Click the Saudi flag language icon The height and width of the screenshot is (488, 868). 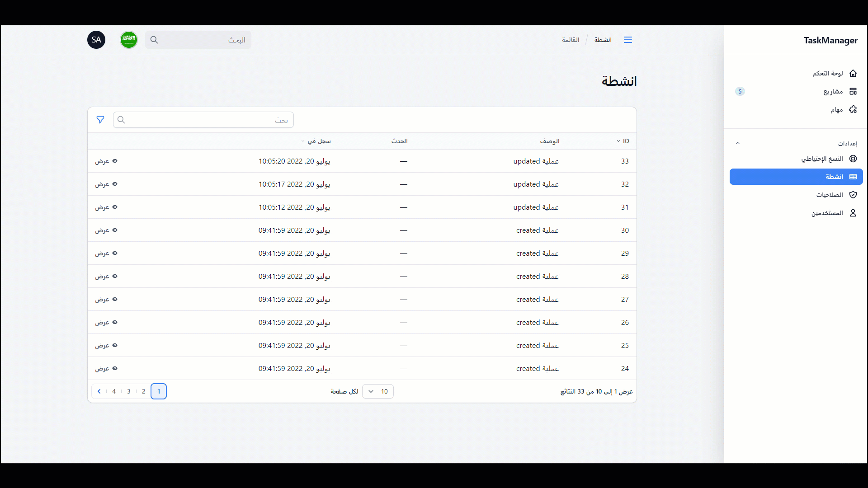pos(129,40)
